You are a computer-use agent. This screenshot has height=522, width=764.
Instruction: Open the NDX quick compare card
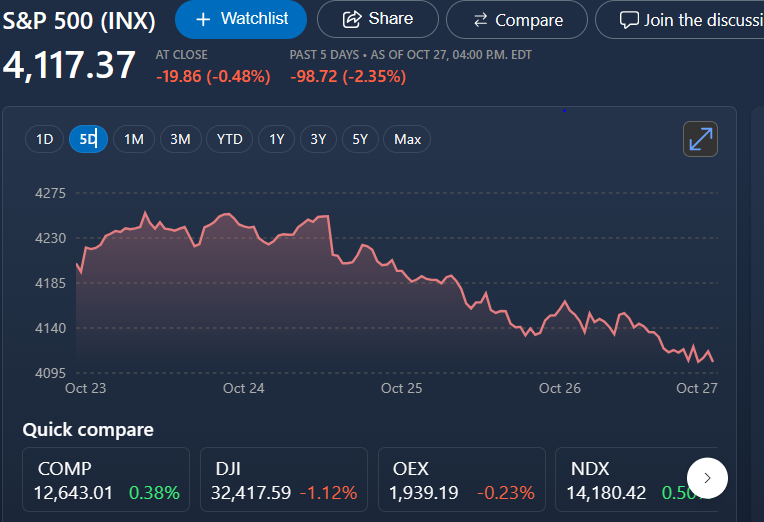click(x=636, y=480)
